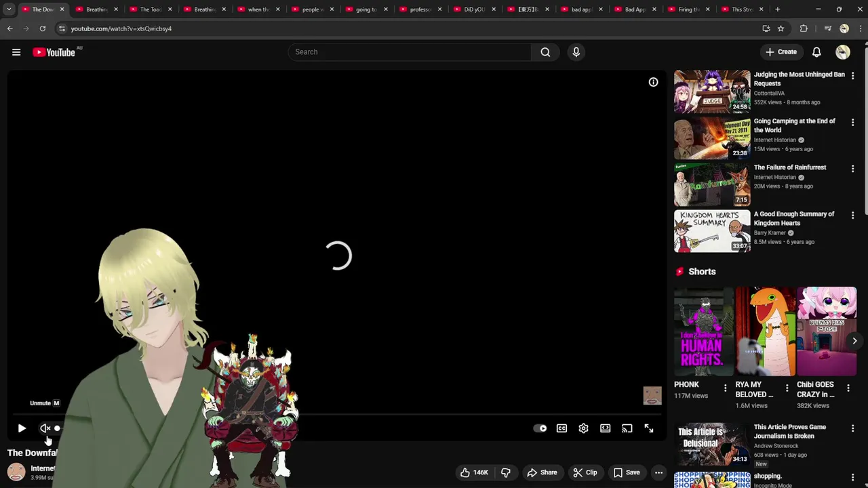The image size is (868, 488).
Task: Create a Clip of the video
Action: tap(585, 472)
